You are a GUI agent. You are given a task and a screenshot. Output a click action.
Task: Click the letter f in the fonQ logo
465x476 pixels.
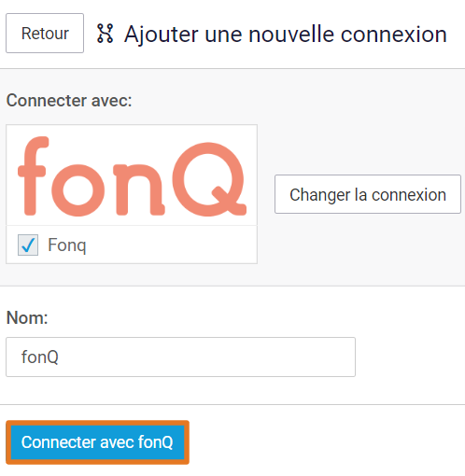[x=33, y=175]
